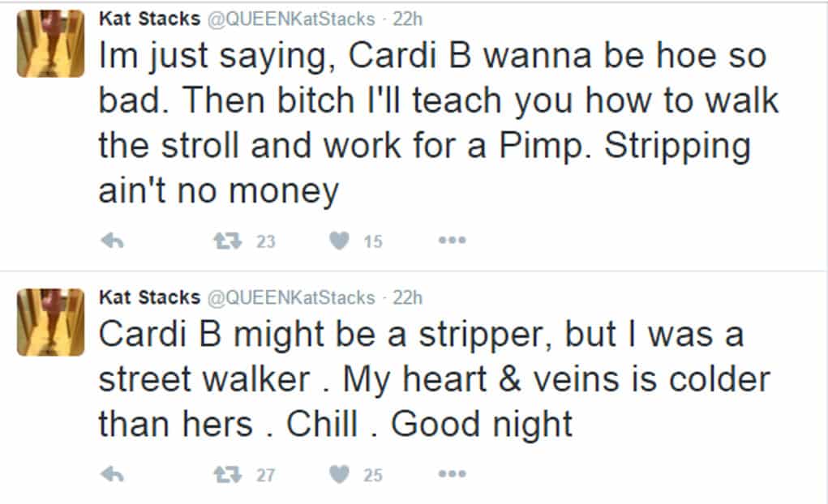
Task: Open Kat Stacks avatar on first tweet
Action: (50, 43)
